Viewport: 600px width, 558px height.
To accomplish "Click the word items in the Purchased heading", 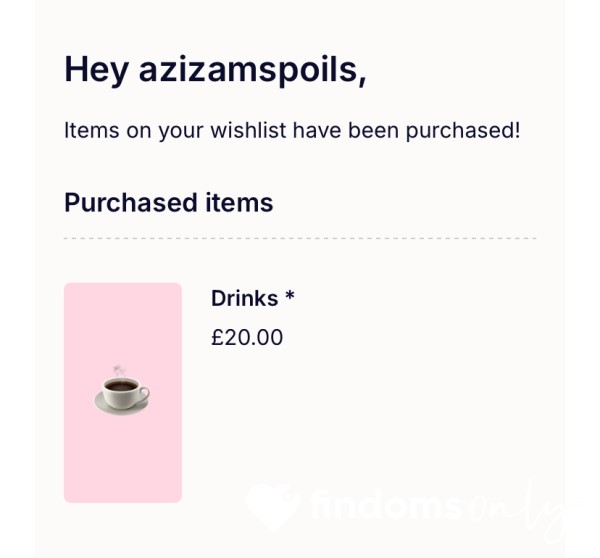I will click(x=240, y=202).
